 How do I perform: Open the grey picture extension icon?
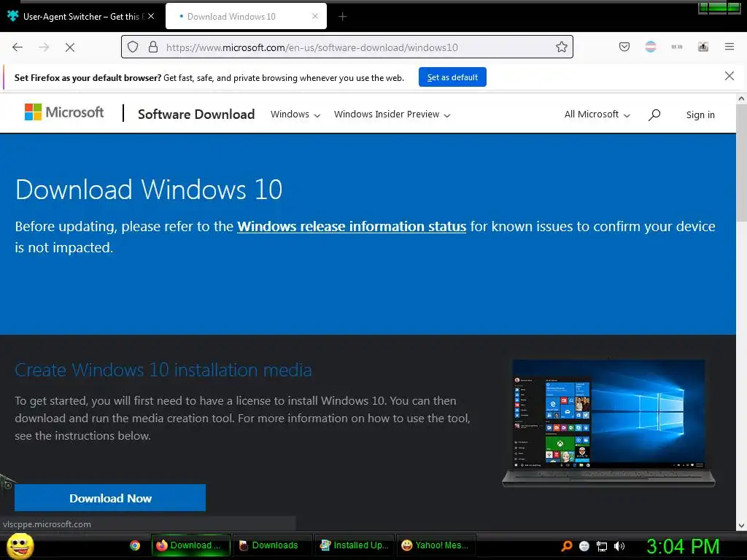(703, 47)
